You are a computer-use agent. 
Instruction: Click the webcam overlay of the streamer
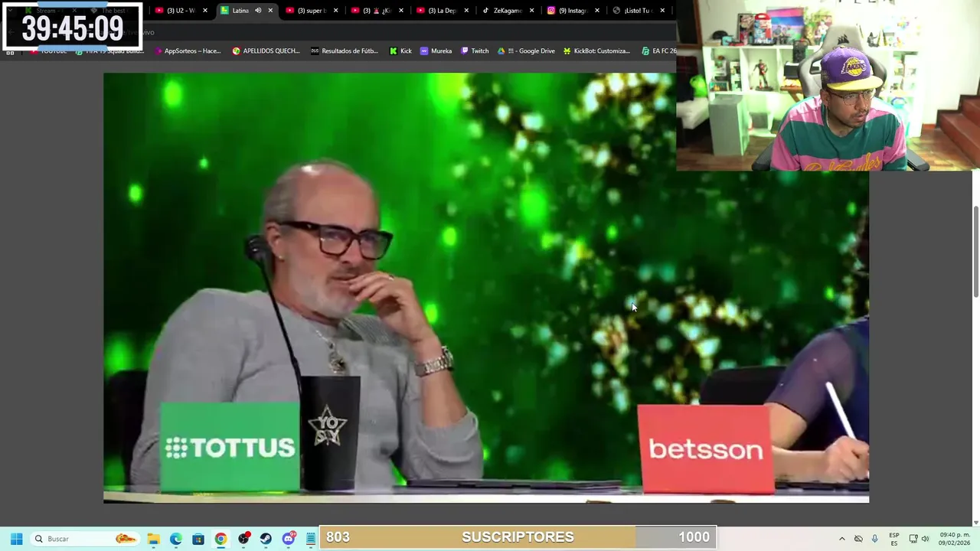828,85
